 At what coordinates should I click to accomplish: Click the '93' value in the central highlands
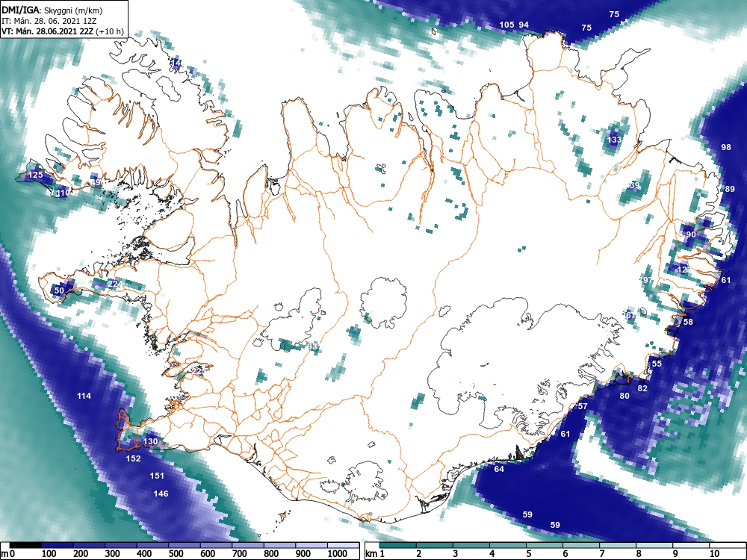pos(312,346)
